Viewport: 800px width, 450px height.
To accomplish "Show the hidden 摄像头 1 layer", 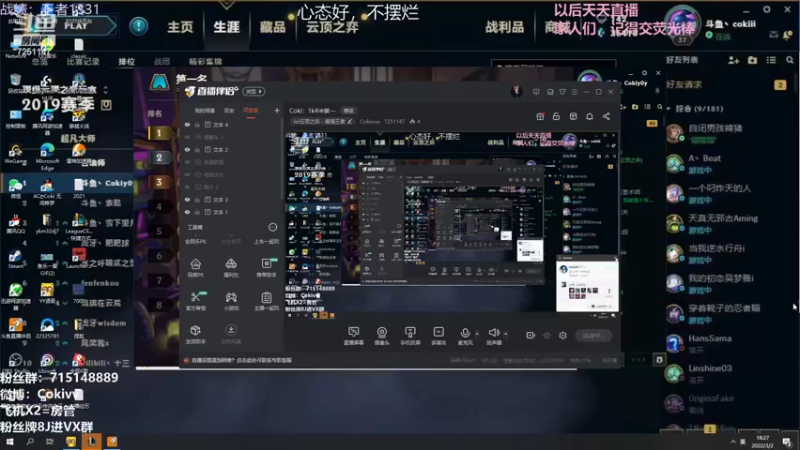I will coord(187,137).
